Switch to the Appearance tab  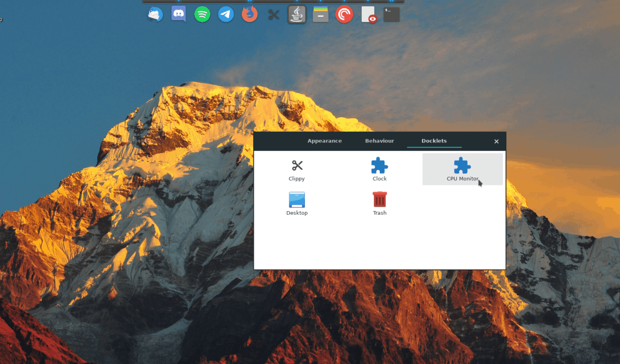(x=324, y=140)
